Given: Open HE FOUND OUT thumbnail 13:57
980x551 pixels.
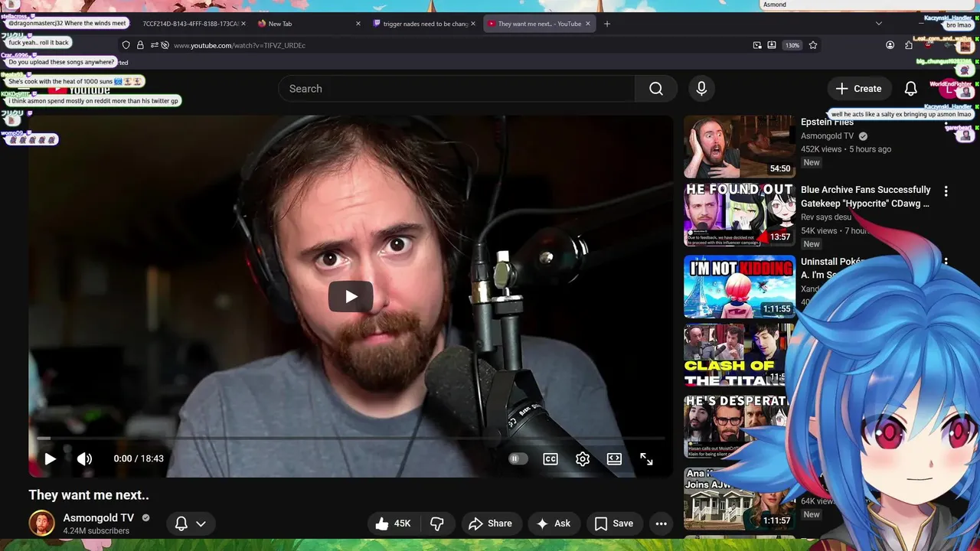Looking at the screenshot, I should click(x=739, y=216).
